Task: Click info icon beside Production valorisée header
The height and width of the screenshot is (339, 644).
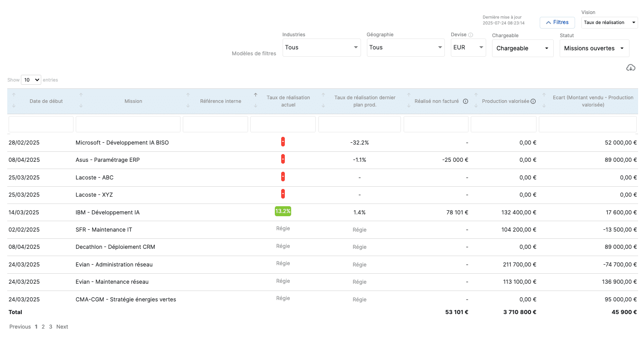Action: pos(533,102)
